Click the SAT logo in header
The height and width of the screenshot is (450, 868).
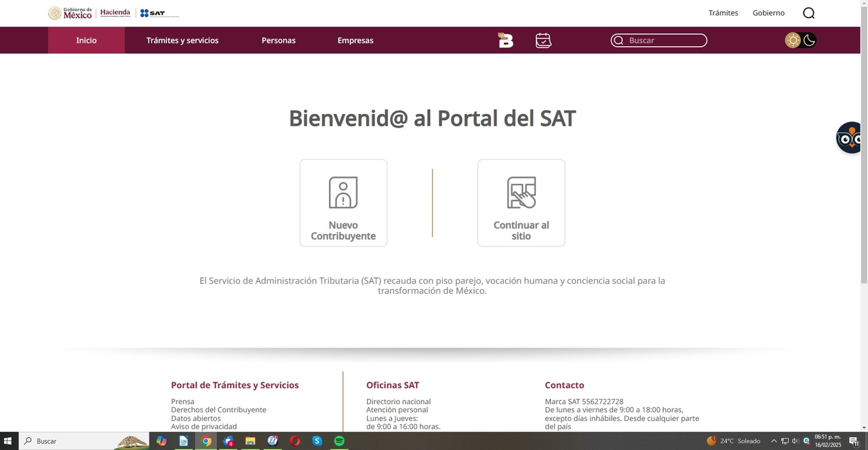click(153, 13)
